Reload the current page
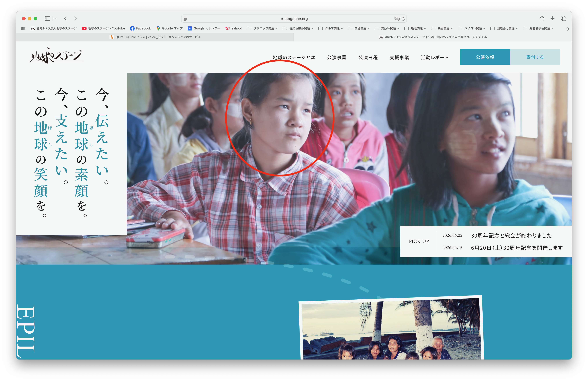This screenshot has width=588, height=381. (403, 19)
